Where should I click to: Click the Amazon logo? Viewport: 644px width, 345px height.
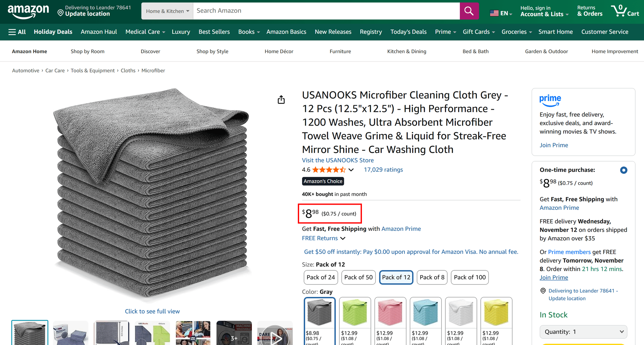point(29,11)
